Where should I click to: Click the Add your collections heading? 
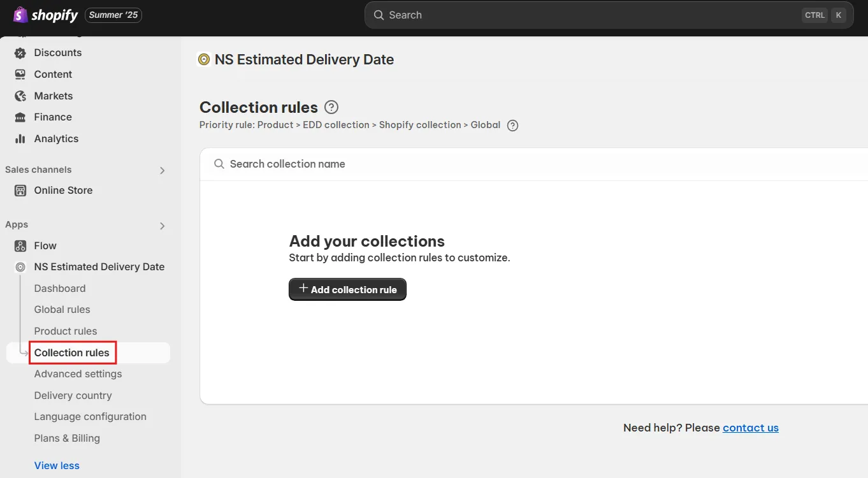(367, 242)
